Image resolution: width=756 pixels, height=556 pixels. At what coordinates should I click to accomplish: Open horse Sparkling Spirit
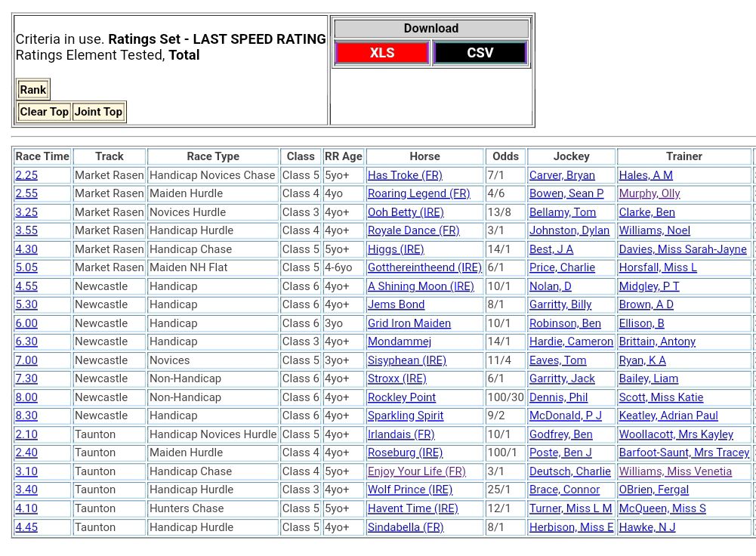[x=406, y=415]
